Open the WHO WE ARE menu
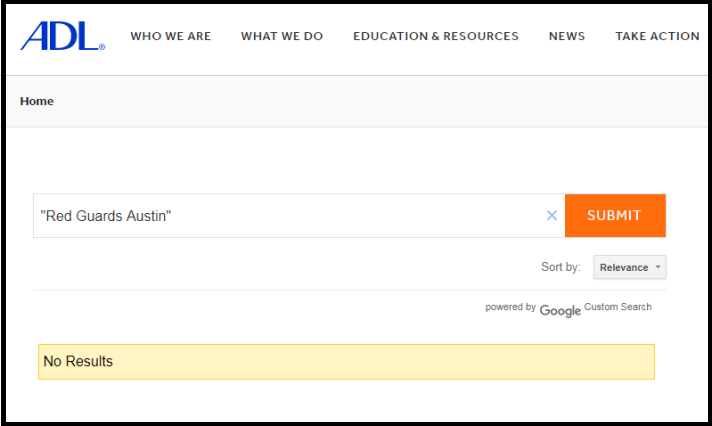Screen dimensions: 712x426 tap(171, 36)
